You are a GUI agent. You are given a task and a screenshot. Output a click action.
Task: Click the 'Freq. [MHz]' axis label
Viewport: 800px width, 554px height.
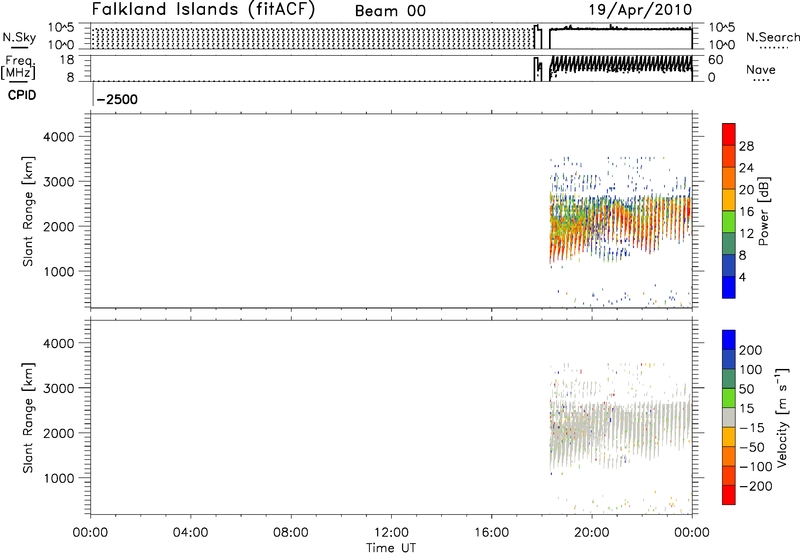pos(20,68)
